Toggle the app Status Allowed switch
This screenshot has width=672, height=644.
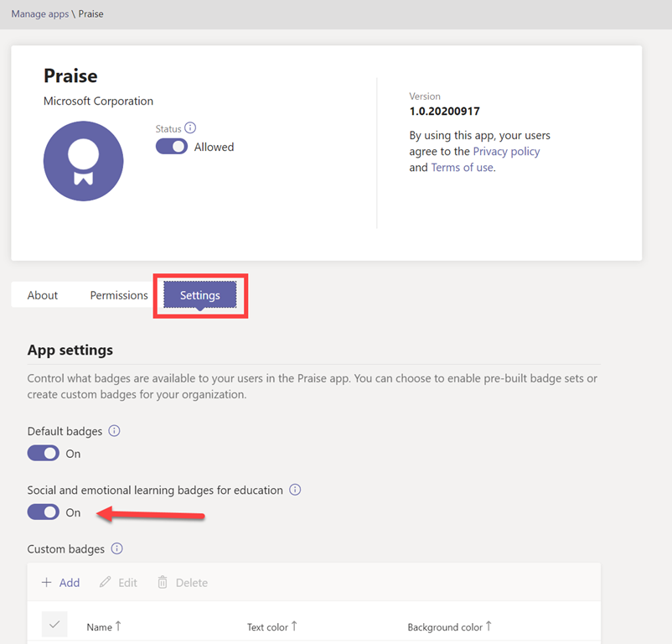tap(172, 147)
